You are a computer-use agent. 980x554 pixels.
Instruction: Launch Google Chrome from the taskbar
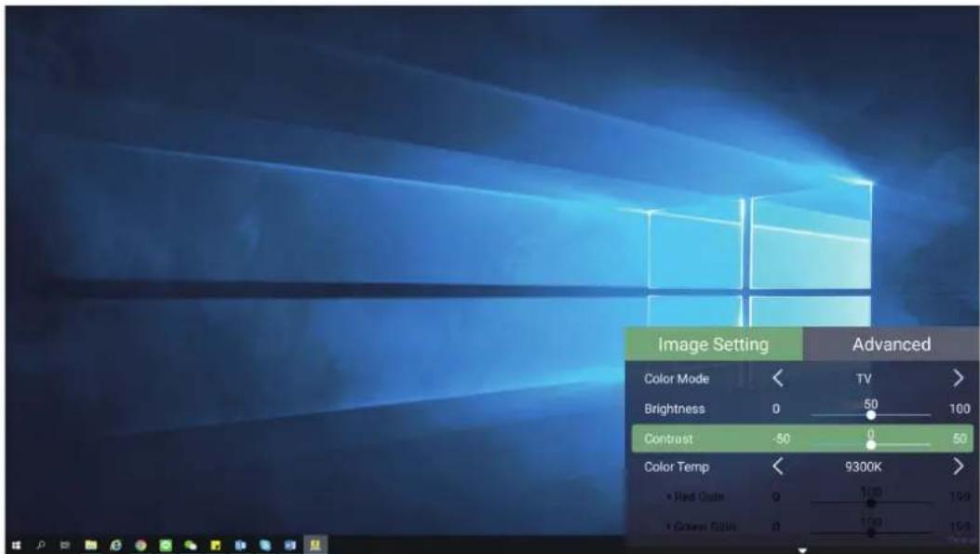pyautogui.click(x=141, y=546)
